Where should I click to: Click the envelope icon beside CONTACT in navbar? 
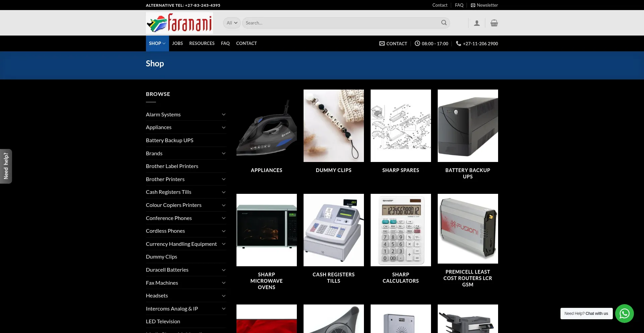[x=382, y=44]
